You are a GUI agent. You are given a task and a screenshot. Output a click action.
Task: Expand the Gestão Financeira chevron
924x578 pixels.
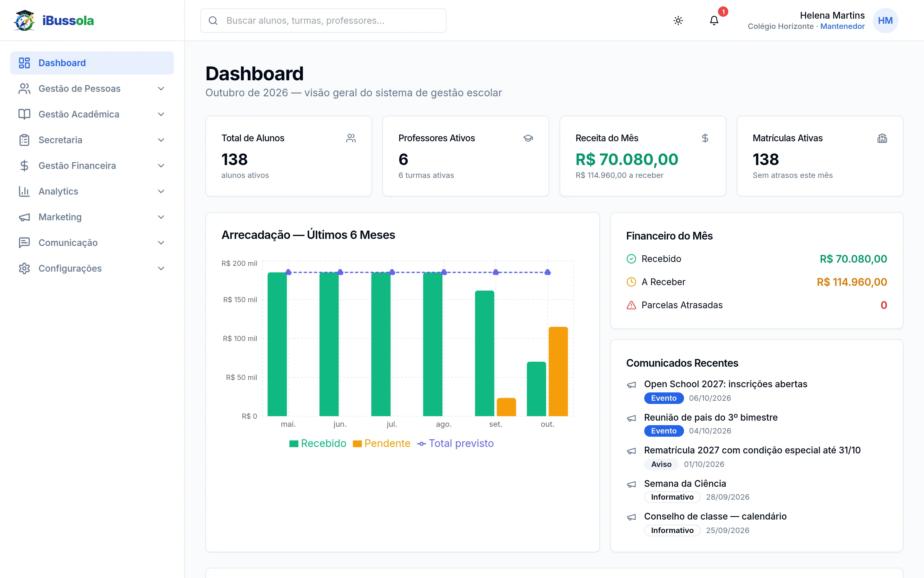[x=161, y=165]
